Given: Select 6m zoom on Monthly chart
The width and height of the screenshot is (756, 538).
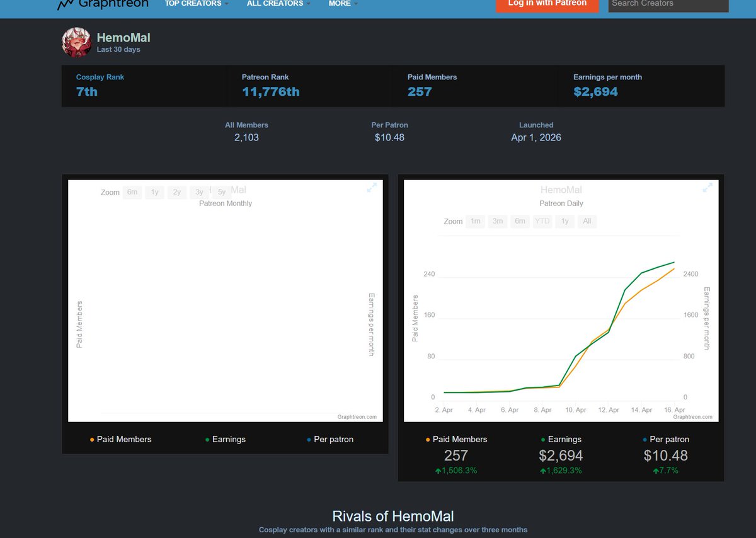Looking at the screenshot, I should 132,192.
